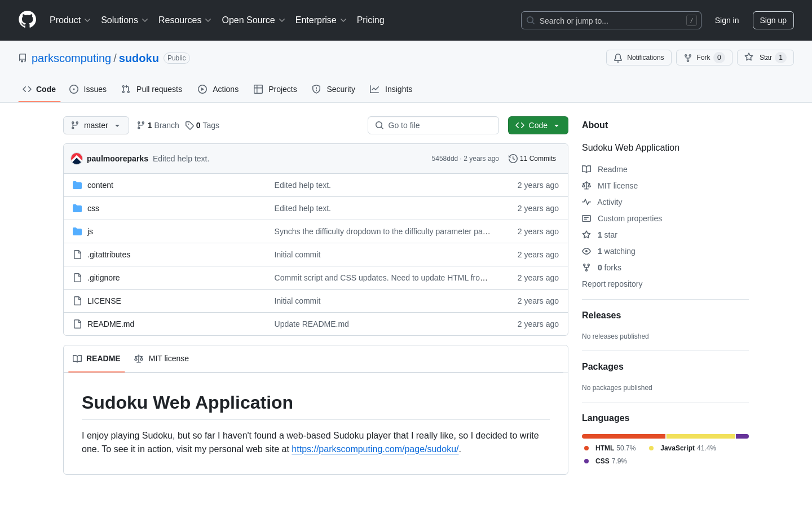Screen dimensions: 812x508
Task: Open the 11 Commits history link
Action: click(532, 159)
